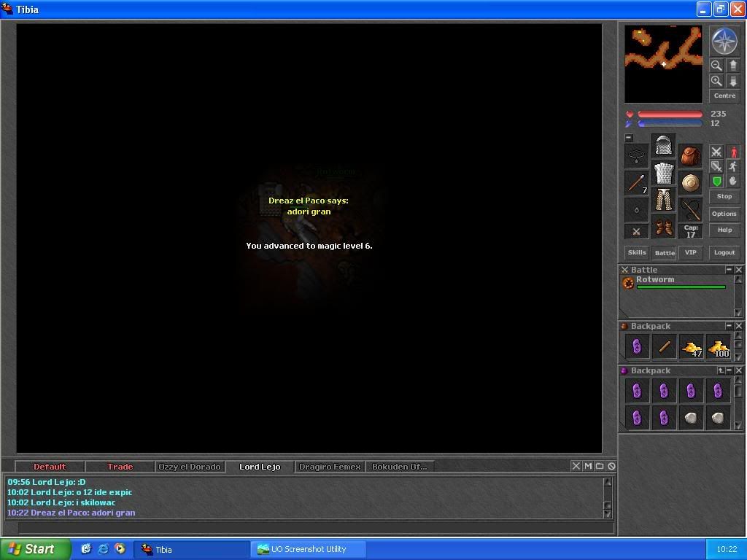Open the Bokuden Of... chat tab
Screen dimensions: 747x560
(x=399, y=467)
